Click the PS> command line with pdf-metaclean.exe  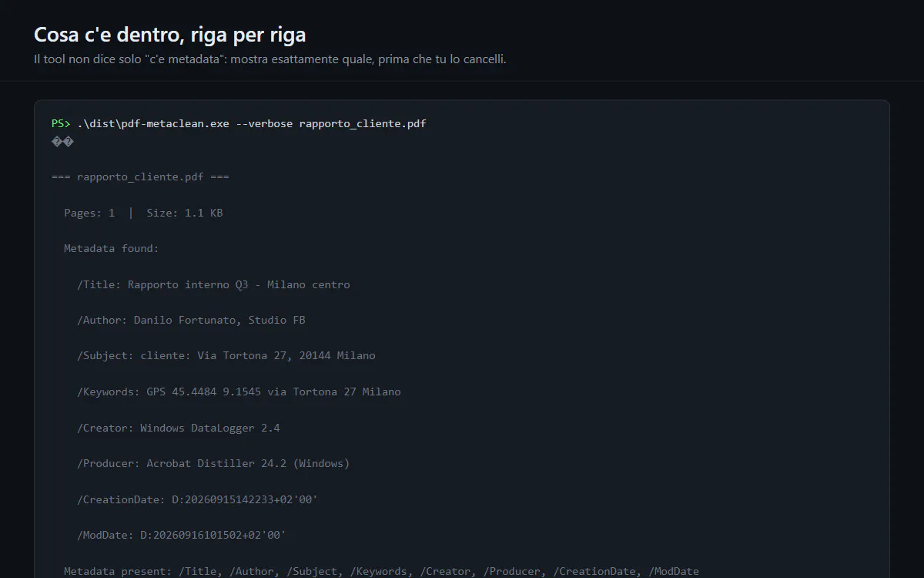pyautogui.click(x=239, y=123)
